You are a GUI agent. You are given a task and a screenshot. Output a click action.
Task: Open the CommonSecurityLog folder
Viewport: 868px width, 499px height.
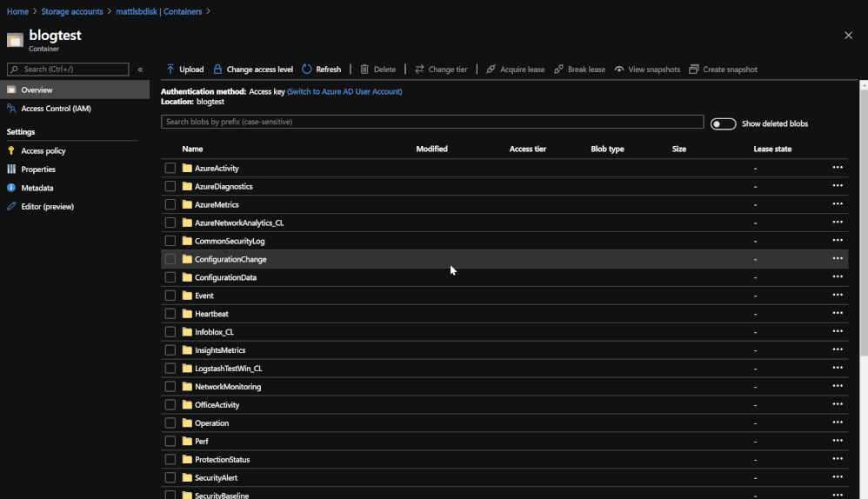coord(230,241)
